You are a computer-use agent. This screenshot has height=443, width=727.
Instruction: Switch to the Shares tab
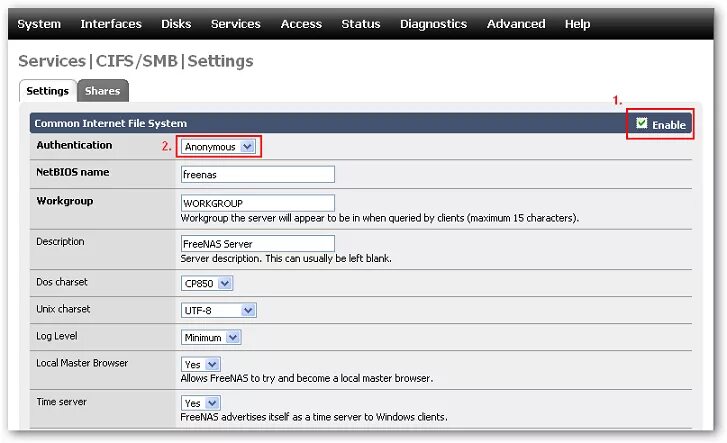[x=102, y=91]
